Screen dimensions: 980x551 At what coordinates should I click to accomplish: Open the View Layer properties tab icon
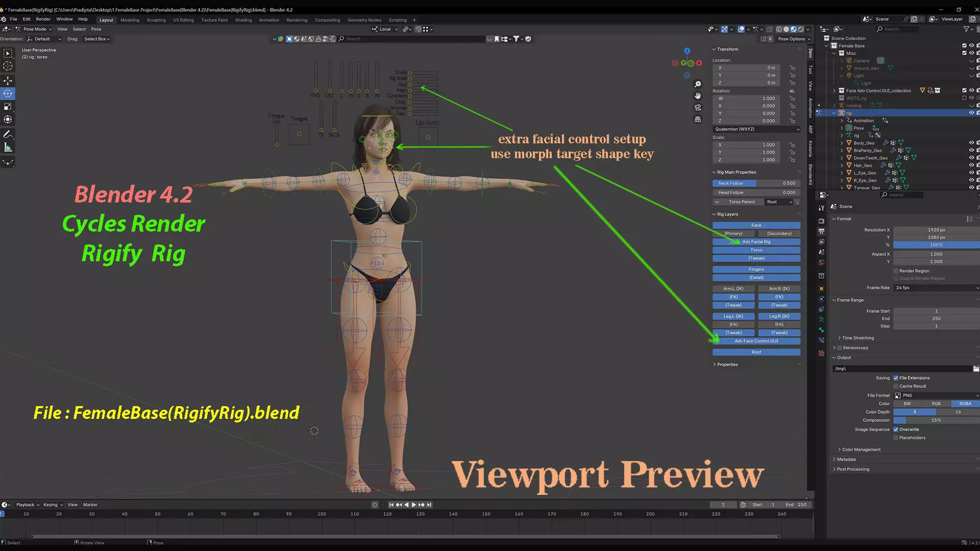click(x=821, y=242)
